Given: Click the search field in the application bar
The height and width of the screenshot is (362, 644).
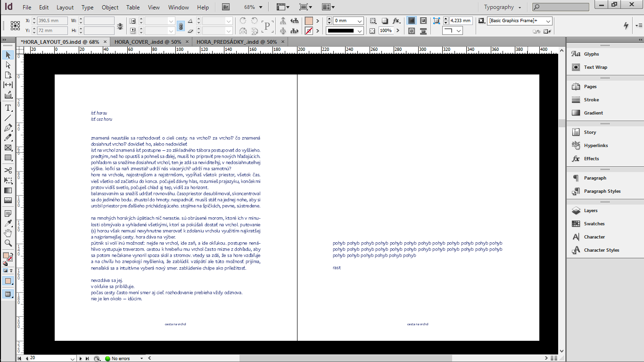Looking at the screenshot, I should pyautogui.click(x=561, y=7).
